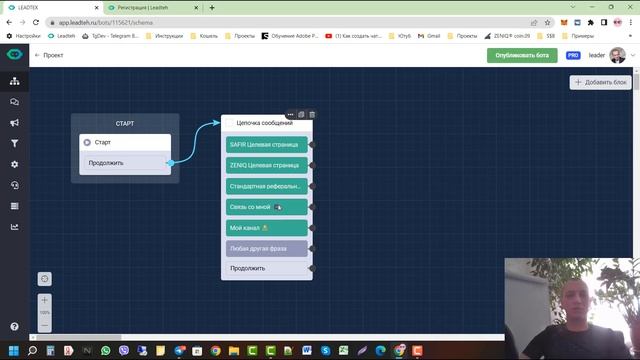This screenshot has height=360, width=640.
Task: Click the browser address bar
Action: (x=286, y=22)
